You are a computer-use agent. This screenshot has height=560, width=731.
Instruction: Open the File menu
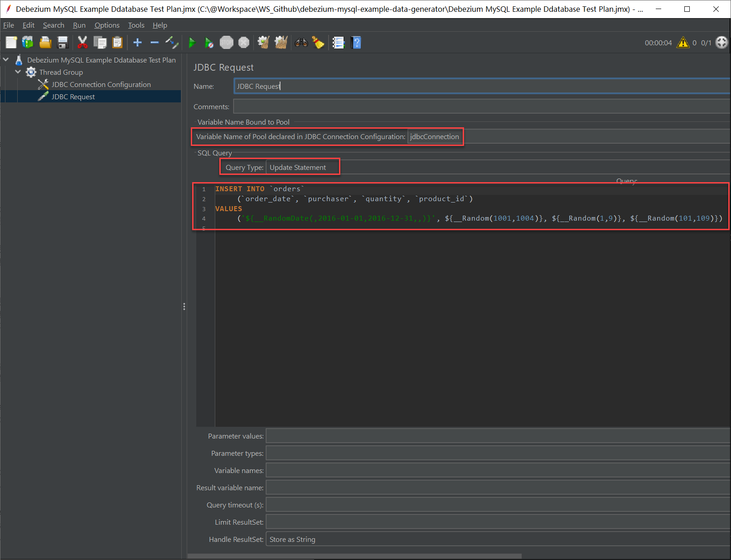click(9, 25)
